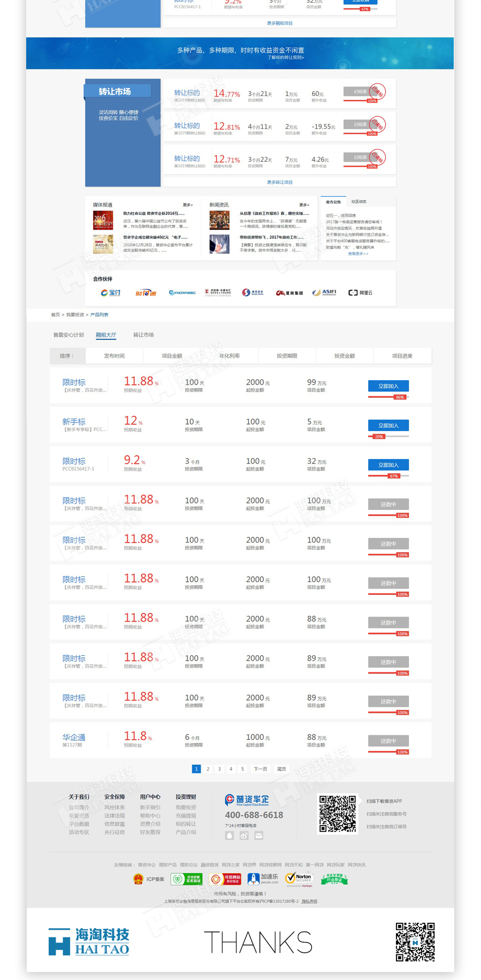The height and width of the screenshot is (980, 481).
Task: Click 更多转让项目 link
Action: pos(280,182)
